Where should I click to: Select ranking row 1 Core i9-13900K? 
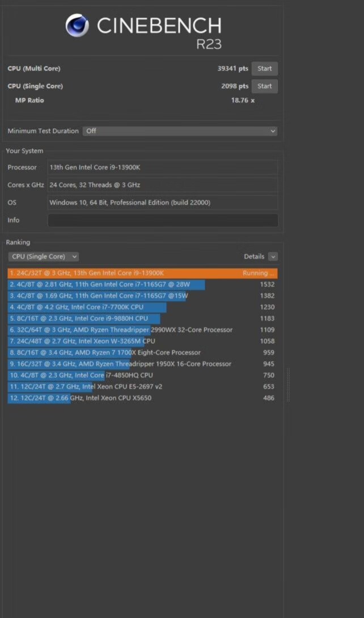click(x=143, y=273)
